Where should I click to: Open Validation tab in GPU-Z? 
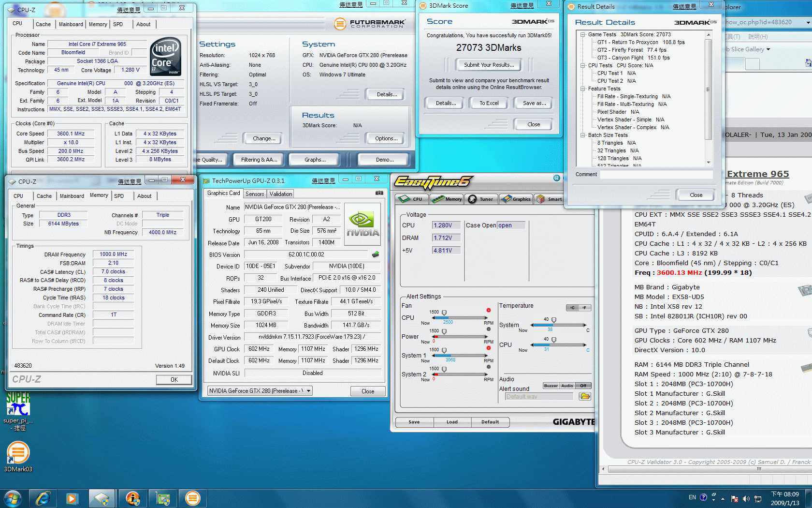tap(281, 194)
